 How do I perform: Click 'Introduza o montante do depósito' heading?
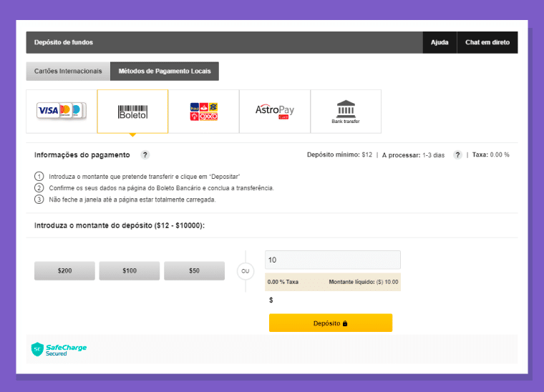[120, 225]
